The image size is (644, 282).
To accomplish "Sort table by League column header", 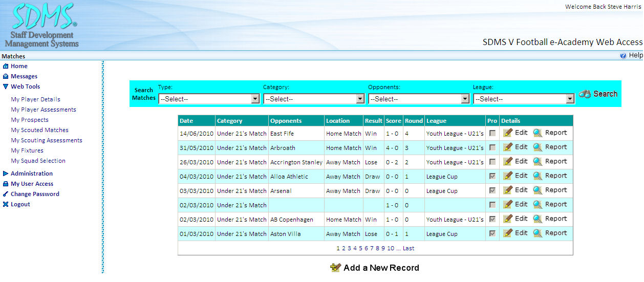I will 436,121.
